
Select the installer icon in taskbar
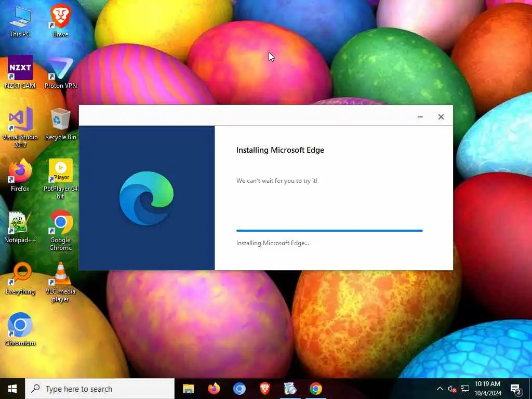coord(290,389)
